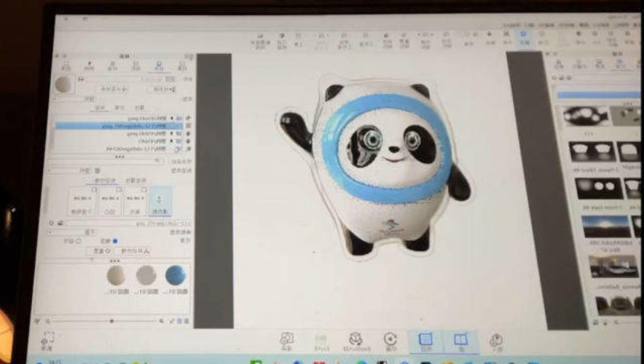Switch to the Labels sub-tab
The width and height of the screenshot is (644, 364).
(99, 108)
